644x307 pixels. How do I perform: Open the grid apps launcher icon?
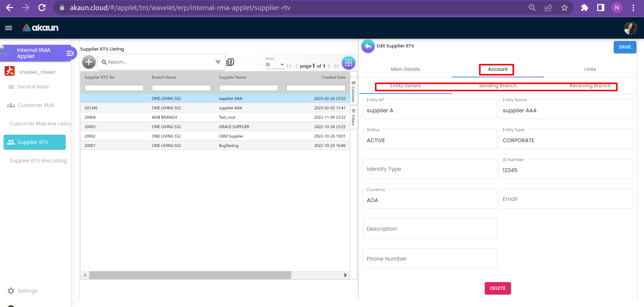click(348, 63)
